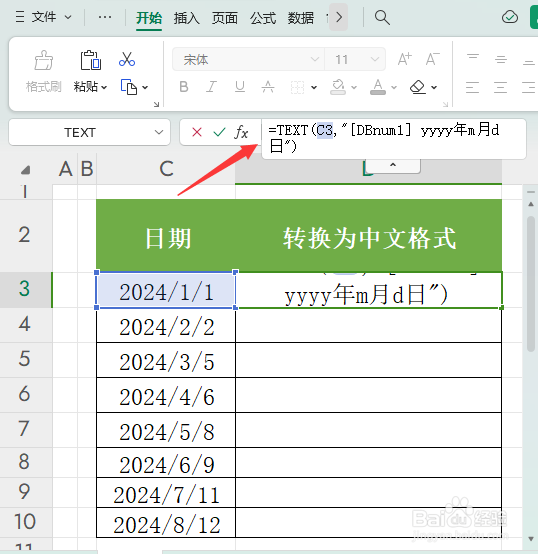Click the 粘贴 paste clipboard icon
This screenshot has height=554, width=538.
click(91, 60)
